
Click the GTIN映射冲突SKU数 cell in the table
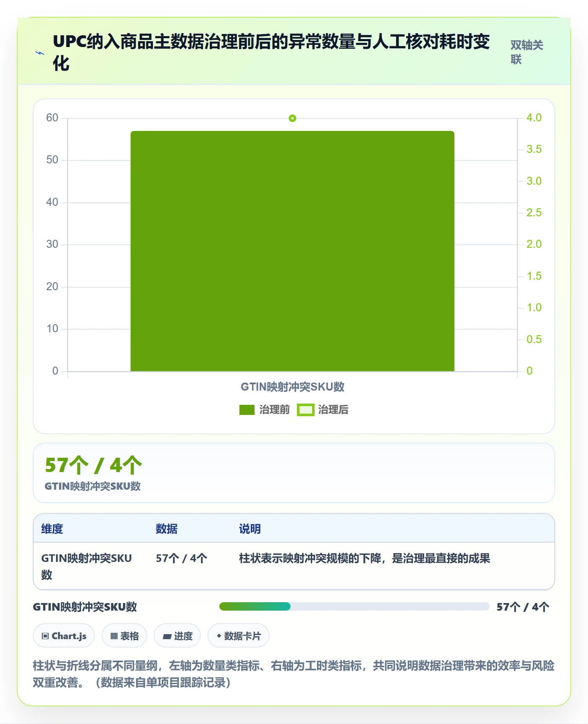coord(87,566)
